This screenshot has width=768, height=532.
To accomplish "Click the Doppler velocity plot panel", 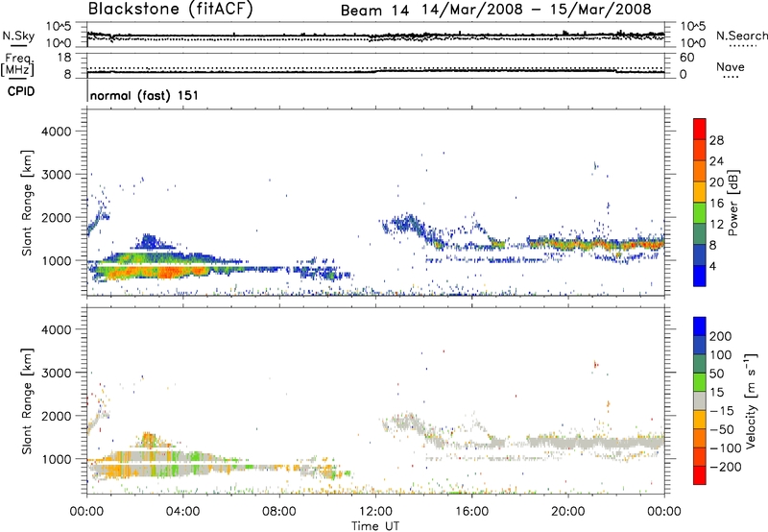I will point(375,399).
